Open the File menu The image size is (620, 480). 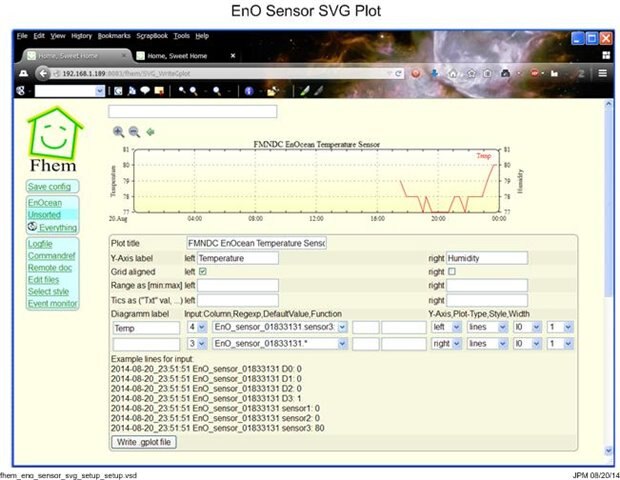pyautogui.click(x=22, y=36)
